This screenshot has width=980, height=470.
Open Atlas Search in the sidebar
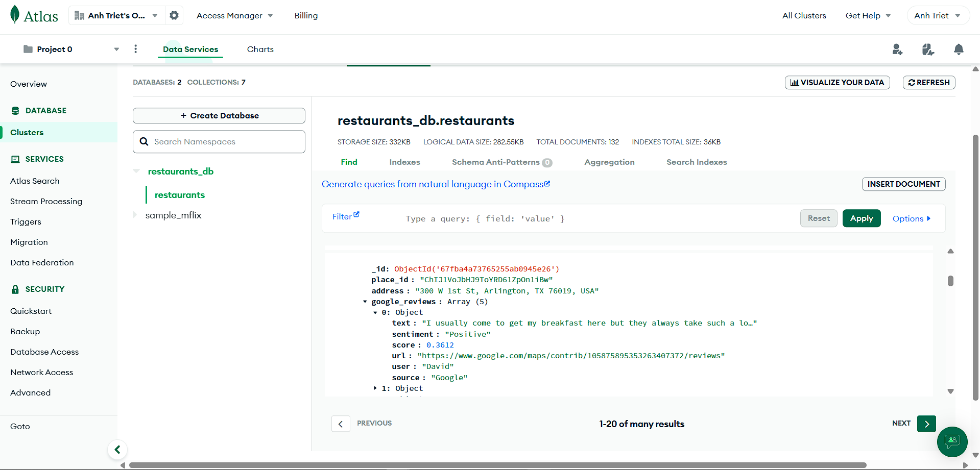tap(35, 181)
